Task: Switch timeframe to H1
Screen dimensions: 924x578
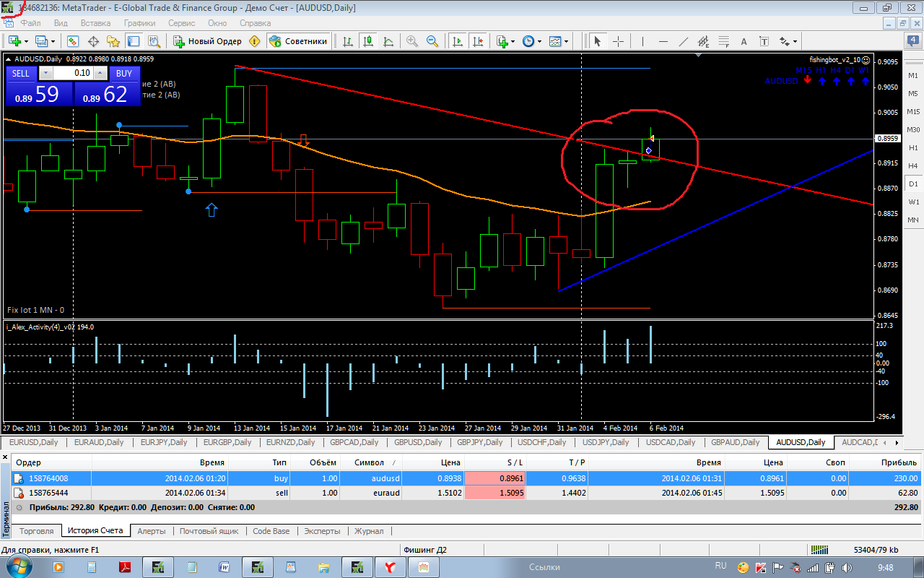Action: [x=913, y=148]
